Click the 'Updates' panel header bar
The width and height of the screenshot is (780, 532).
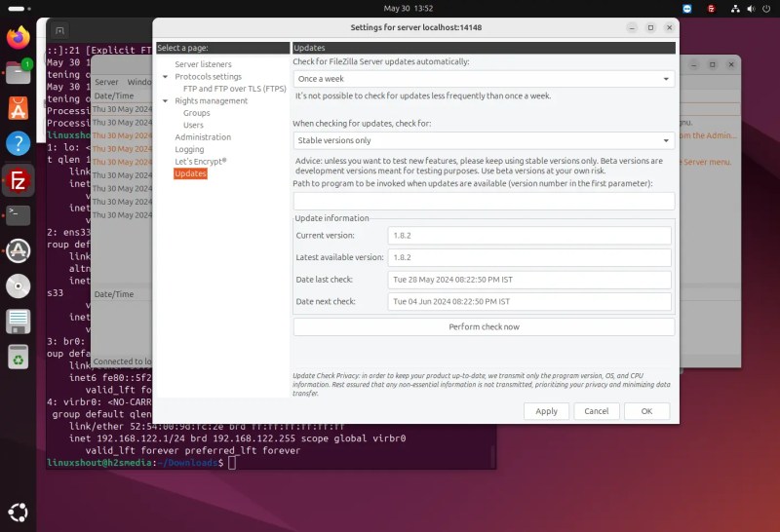(x=484, y=48)
